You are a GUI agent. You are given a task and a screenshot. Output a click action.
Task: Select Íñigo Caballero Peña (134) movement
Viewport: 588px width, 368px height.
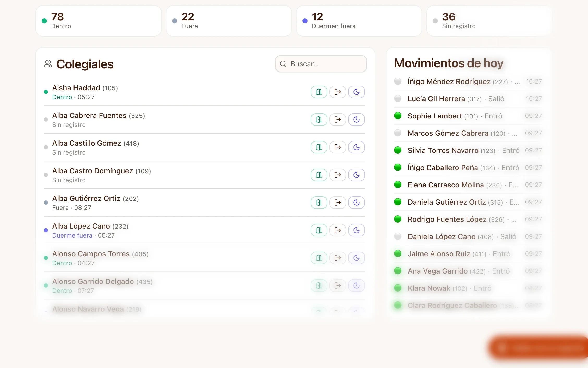tap(468, 168)
